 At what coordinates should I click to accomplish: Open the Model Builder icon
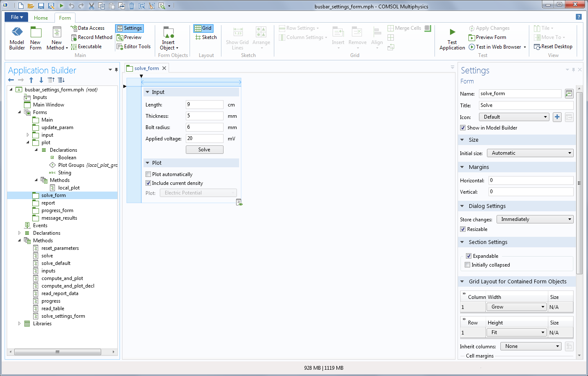click(x=17, y=33)
